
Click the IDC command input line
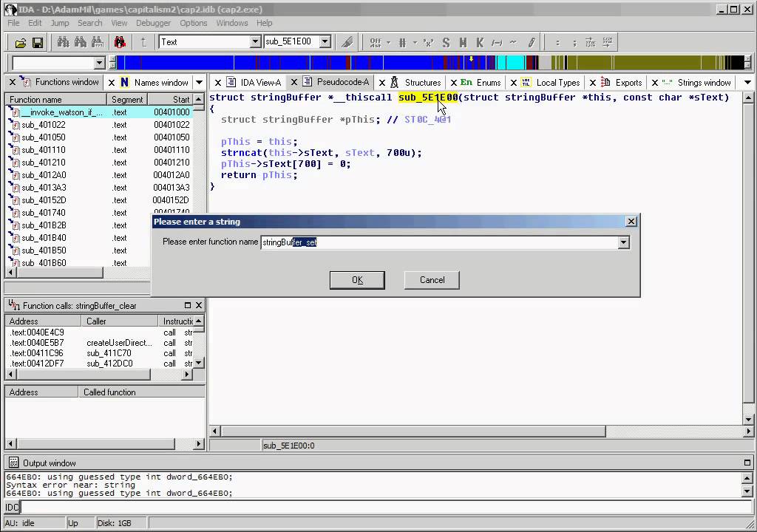pyautogui.click(x=385, y=507)
